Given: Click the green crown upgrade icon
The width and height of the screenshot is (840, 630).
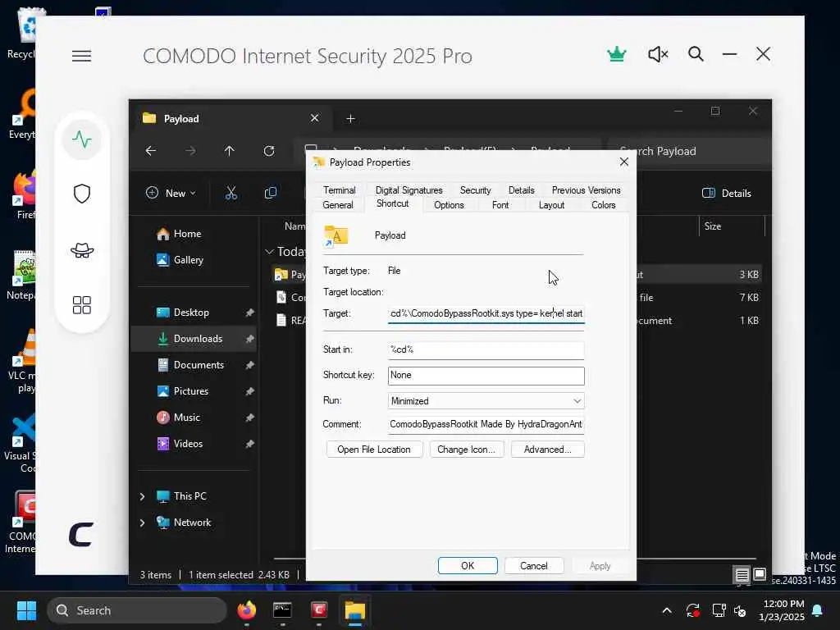Looking at the screenshot, I should (x=617, y=54).
